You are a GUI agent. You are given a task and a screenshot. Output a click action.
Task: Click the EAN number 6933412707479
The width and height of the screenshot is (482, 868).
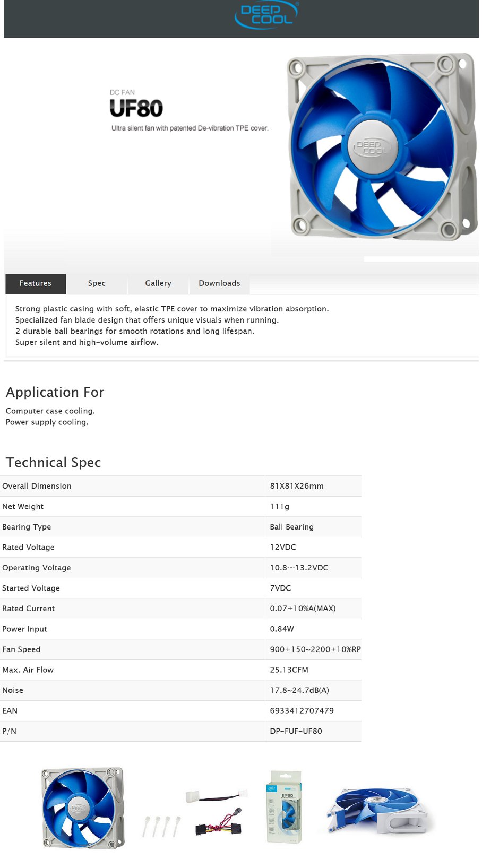pyautogui.click(x=302, y=711)
